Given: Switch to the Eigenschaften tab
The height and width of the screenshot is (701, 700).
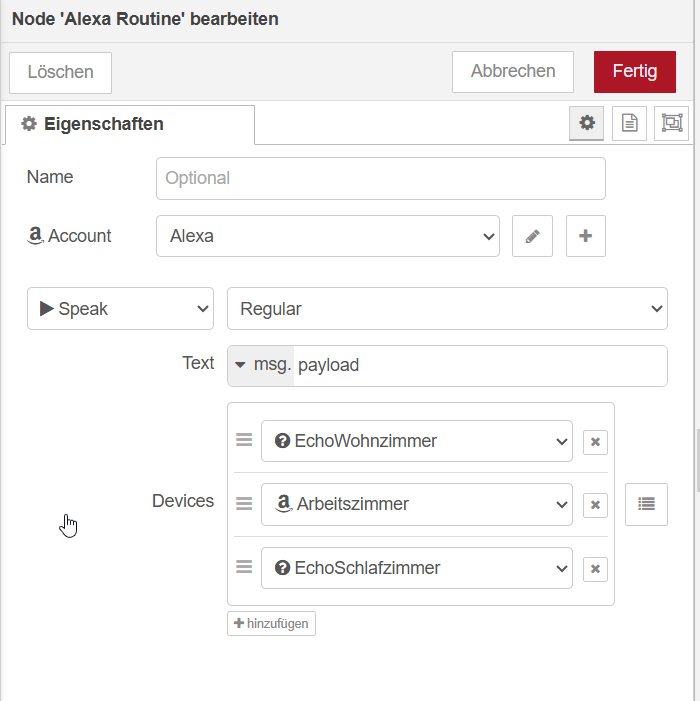Looking at the screenshot, I should coord(130,124).
